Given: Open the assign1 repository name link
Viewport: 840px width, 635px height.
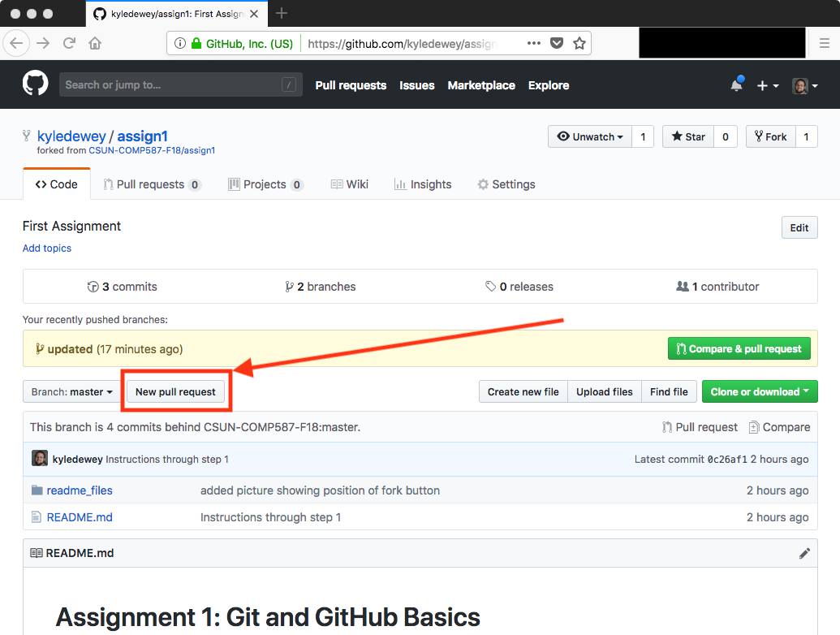Looking at the screenshot, I should coord(143,136).
